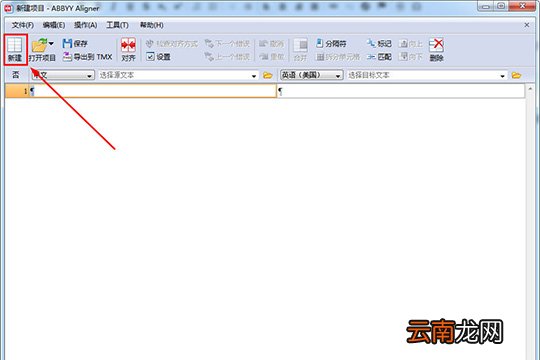Click 标记 (Mark) toolbar button
The image size is (540, 360).
pyautogui.click(x=379, y=44)
